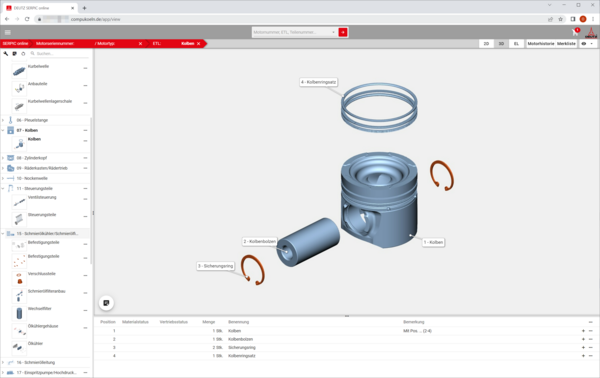Select the 10 - Nockenwelle group icon
This screenshot has width=600, height=378.
[11, 178]
